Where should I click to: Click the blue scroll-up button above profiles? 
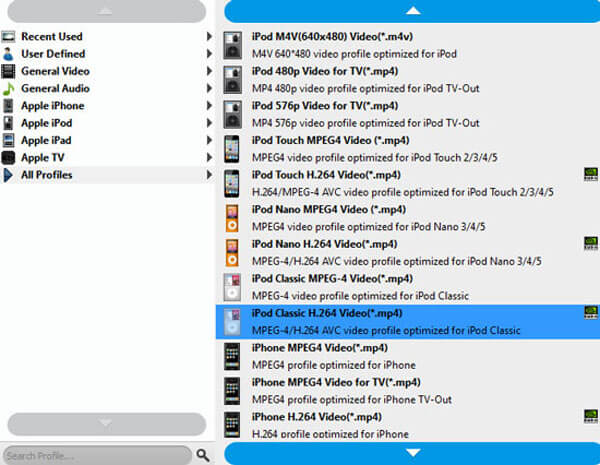tap(412, 11)
